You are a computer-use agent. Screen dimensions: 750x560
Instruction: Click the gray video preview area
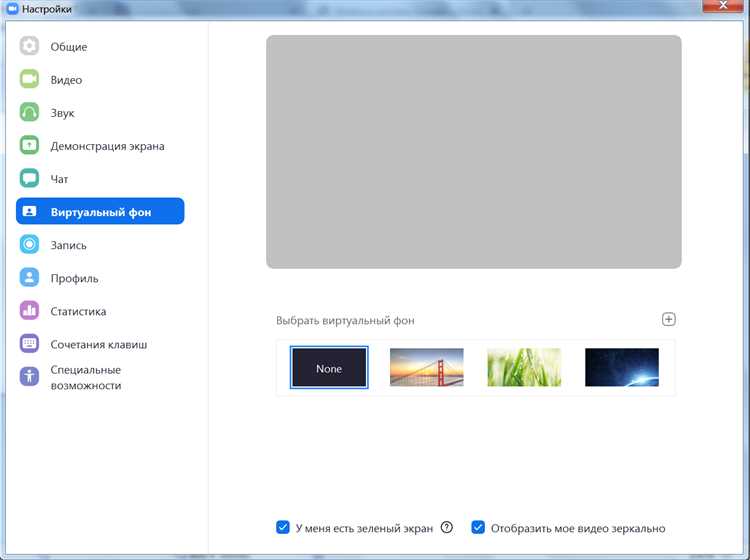[x=474, y=152]
